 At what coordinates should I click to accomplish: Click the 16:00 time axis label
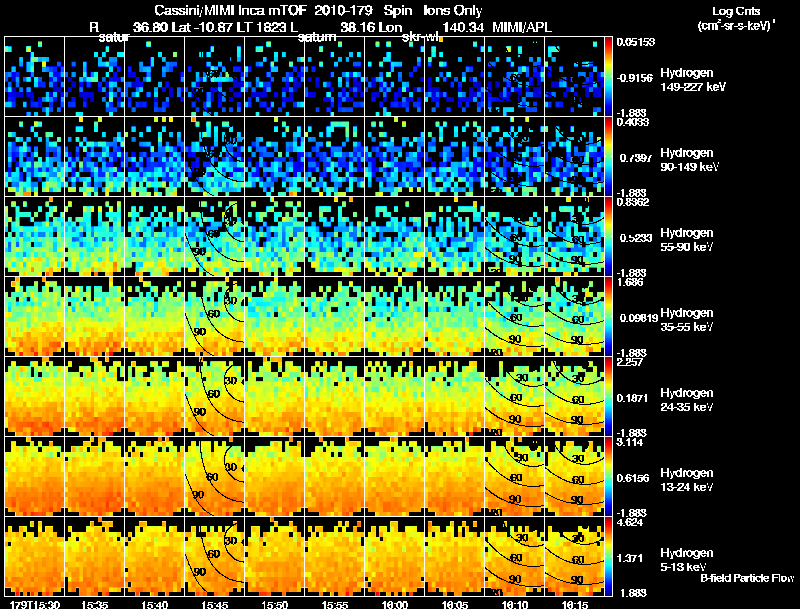pos(394,604)
